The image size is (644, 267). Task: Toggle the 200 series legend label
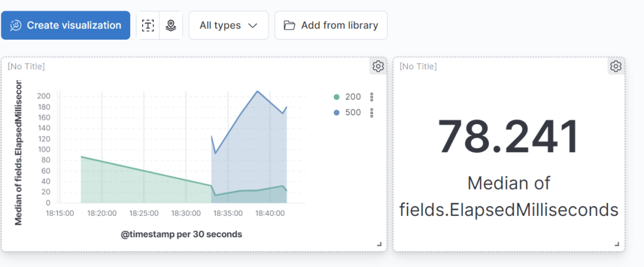click(x=353, y=97)
